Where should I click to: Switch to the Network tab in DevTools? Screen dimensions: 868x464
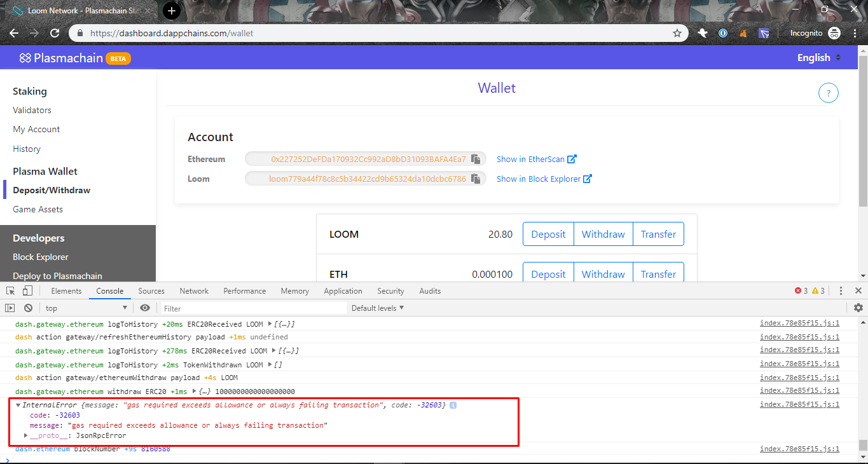[x=193, y=290]
